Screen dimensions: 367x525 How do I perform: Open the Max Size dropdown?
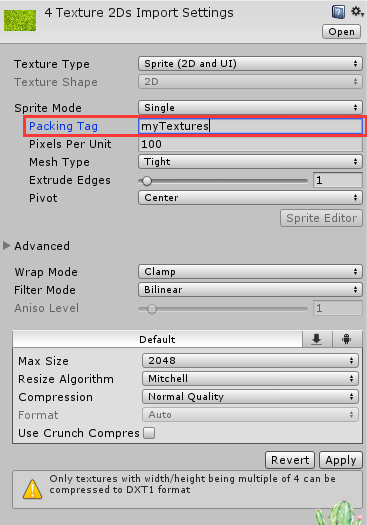coord(250,361)
